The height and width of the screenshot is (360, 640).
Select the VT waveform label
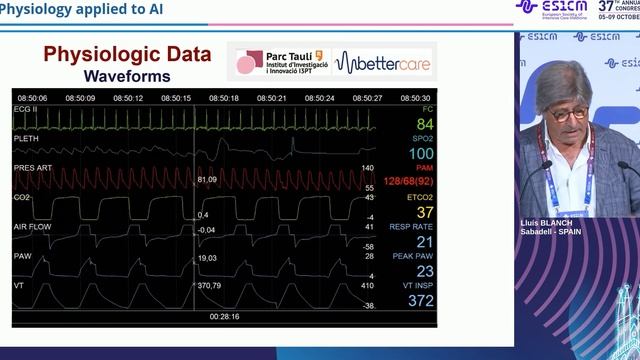pyautogui.click(x=19, y=286)
